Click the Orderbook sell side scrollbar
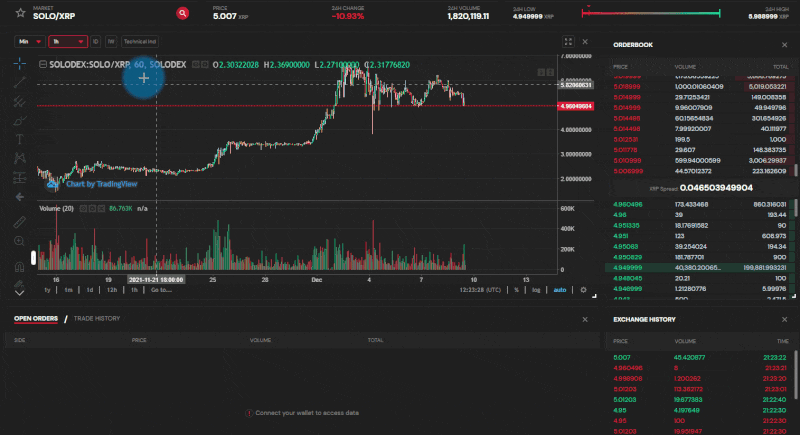This screenshot has height=435, width=800. pos(795,170)
